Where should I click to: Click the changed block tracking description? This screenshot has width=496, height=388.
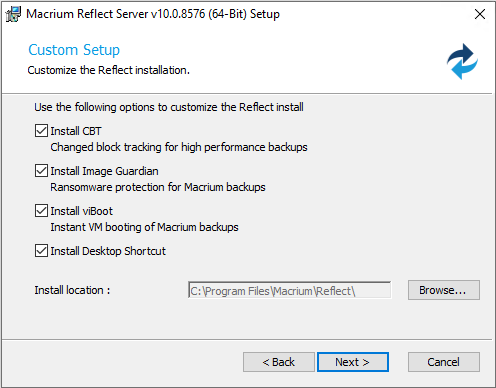(x=179, y=147)
